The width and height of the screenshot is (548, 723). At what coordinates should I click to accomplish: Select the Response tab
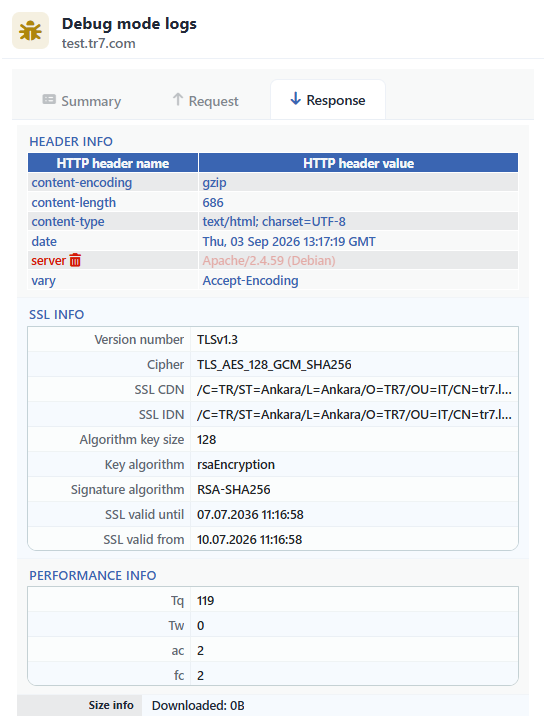(x=328, y=100)
